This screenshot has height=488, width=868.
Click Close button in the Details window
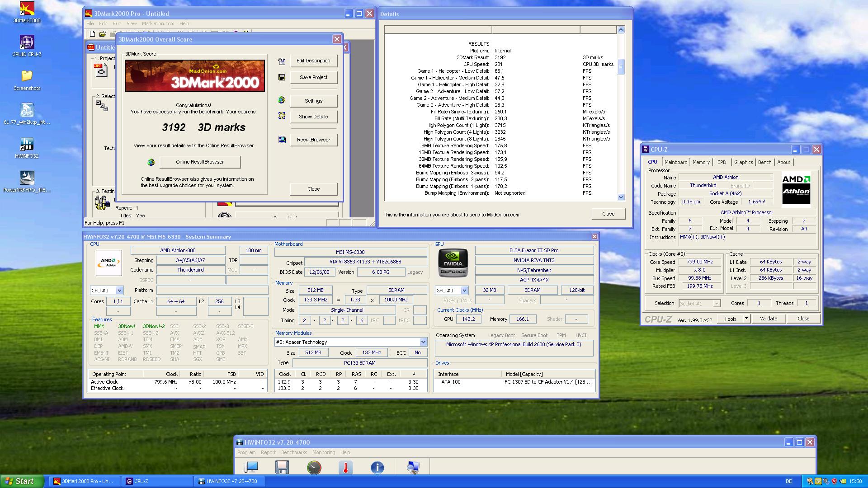point(608,214)
